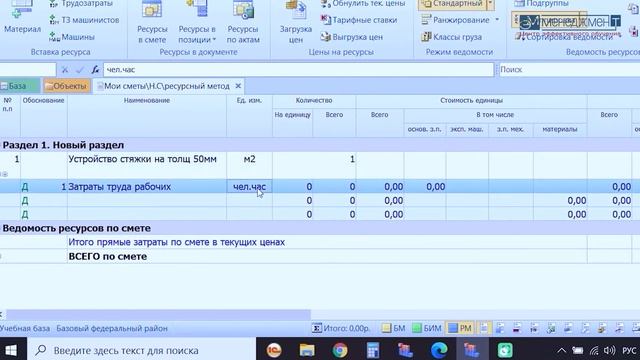
Task: Switch to the Объекты tab
Action: pos(66,86)
